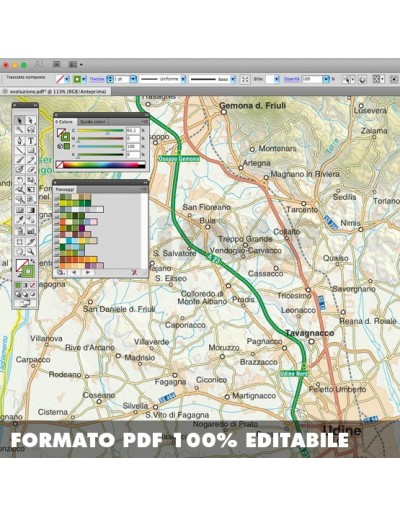Select the Artboard tool
The image size is (400, 517).
click(20, 241)
